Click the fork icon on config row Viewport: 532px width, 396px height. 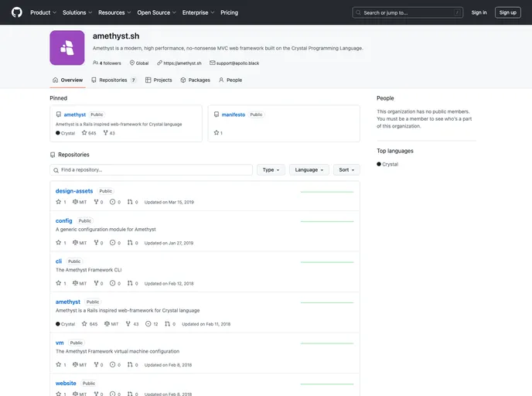pyautogui.click(x=97, y=243)
